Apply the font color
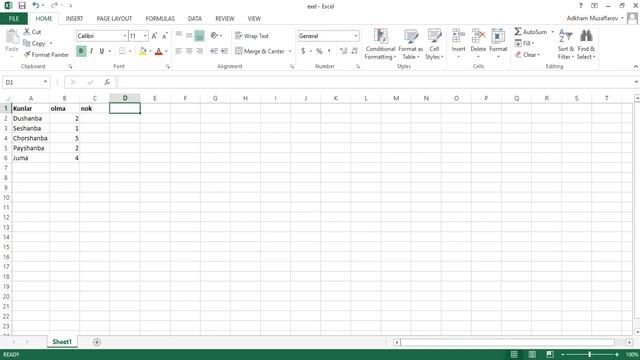The height and width of the screenshot is (360, 640). tap(159, 51)
